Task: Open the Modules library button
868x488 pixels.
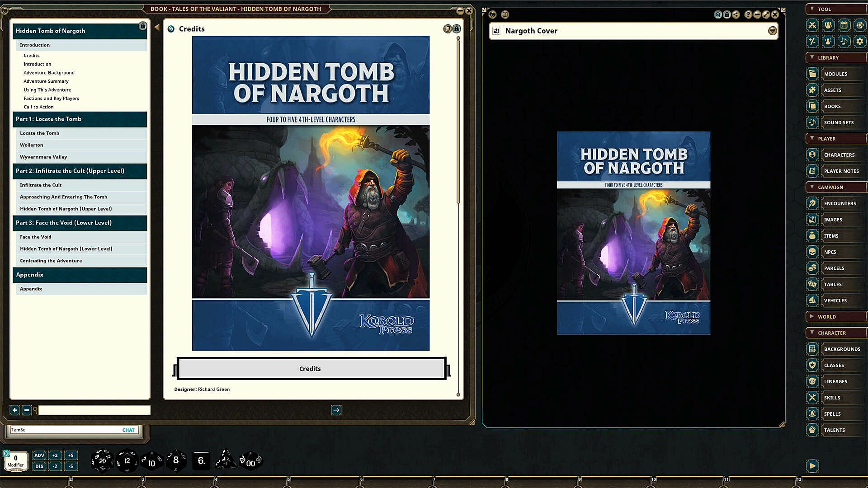Action: [835, 74]
